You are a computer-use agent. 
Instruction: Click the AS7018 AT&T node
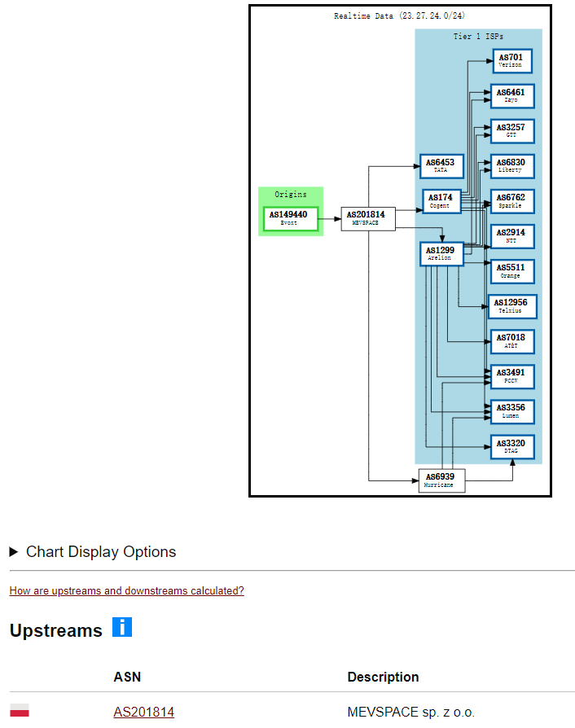(x=512, y=342)
